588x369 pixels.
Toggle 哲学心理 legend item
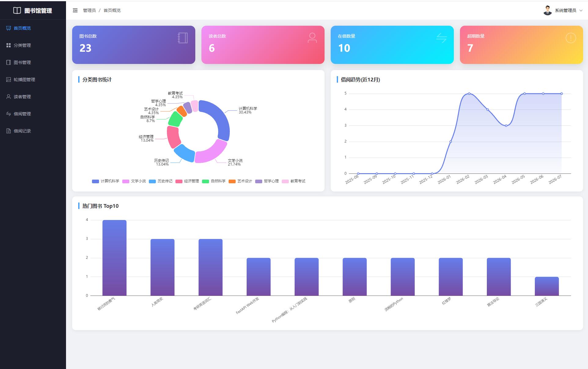[267, 181]
